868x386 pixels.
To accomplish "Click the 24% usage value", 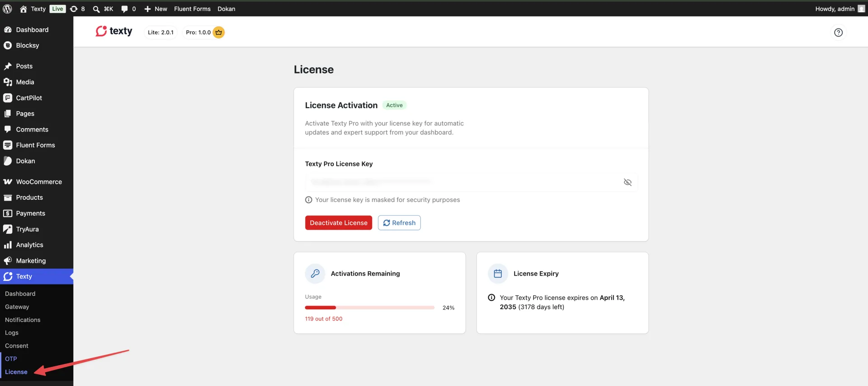I will coord(448,308).
